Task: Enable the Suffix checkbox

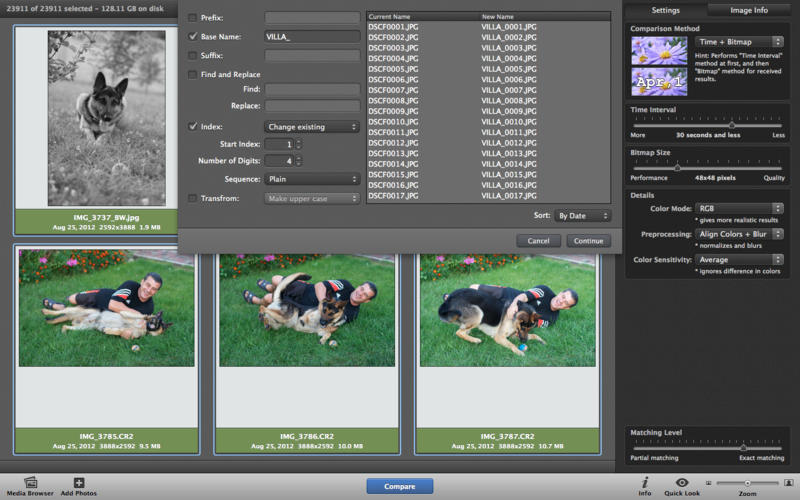Action: 192,56
